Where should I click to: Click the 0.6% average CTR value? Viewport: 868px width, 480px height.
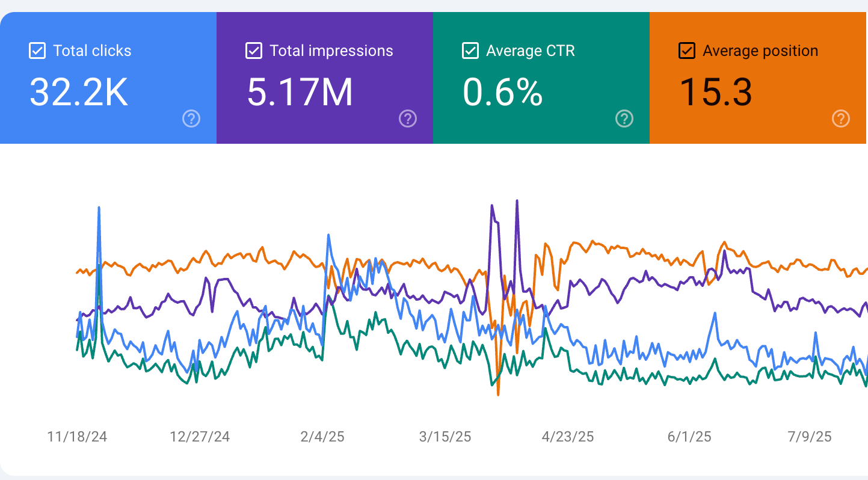503,93
